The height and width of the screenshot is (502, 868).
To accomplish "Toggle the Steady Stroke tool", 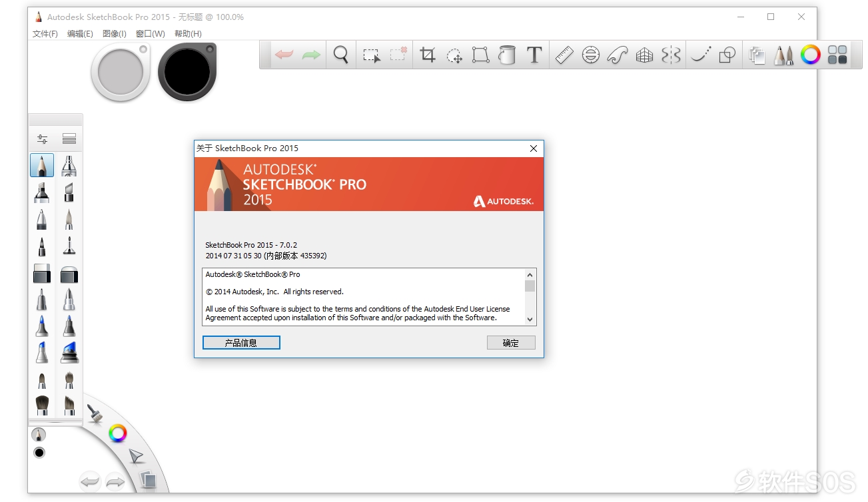I will point(701,55).
